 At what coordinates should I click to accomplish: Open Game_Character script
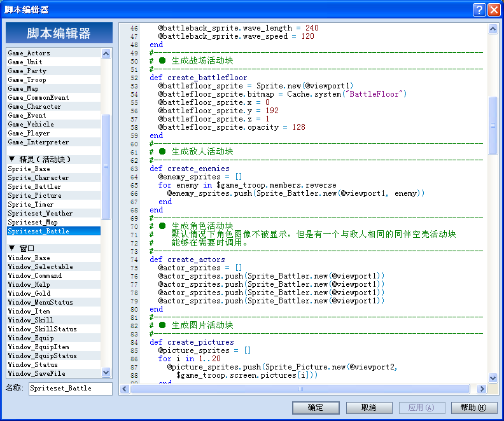point(53,107)
